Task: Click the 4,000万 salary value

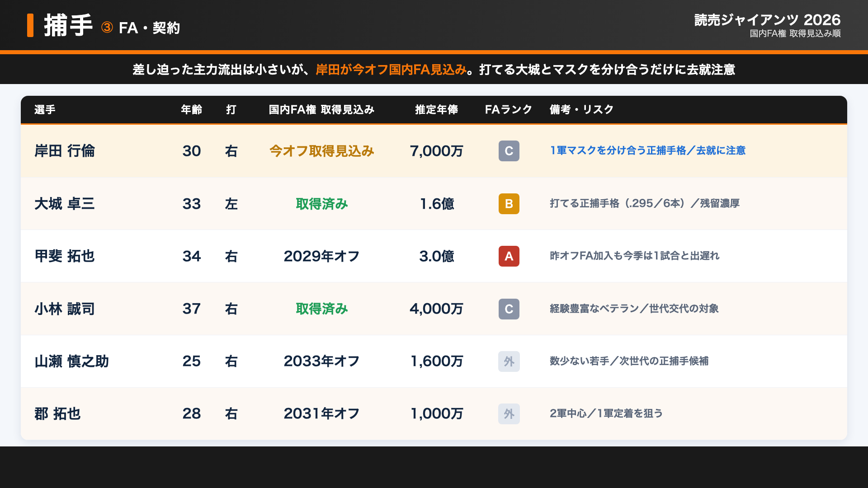Action: click(437, 309)
